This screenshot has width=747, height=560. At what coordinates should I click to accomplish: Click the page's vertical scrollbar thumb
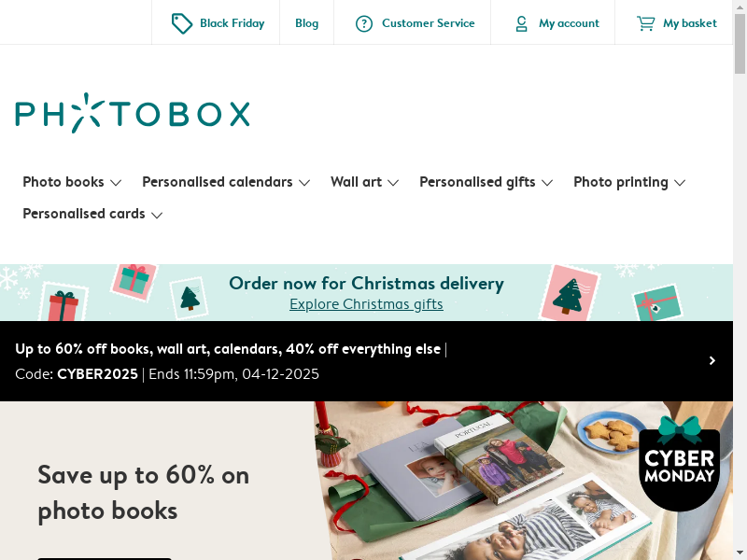coord(740,44)
